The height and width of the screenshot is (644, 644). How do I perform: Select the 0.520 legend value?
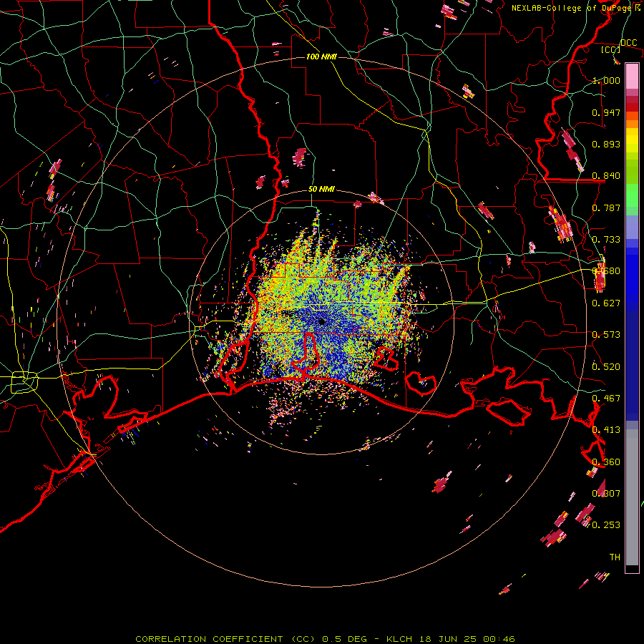pos(606,367)
